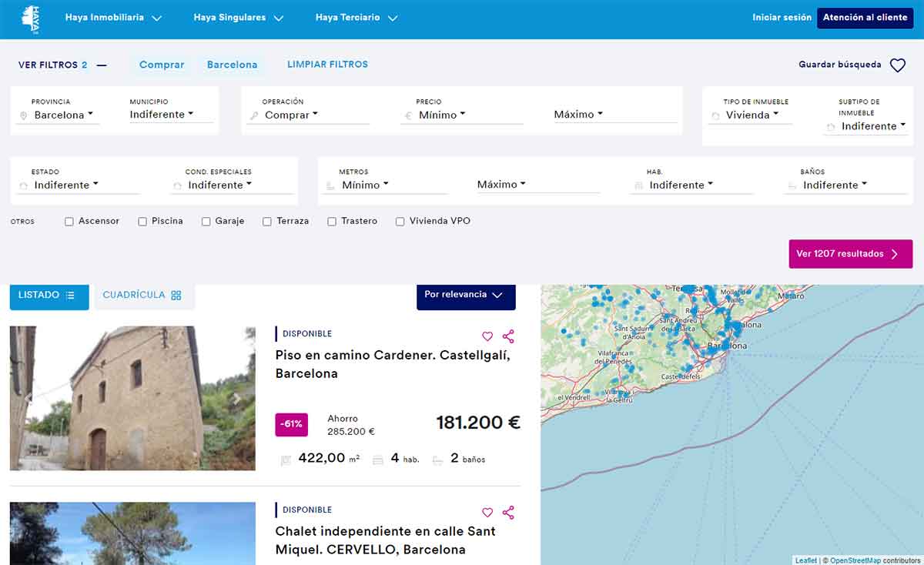
Task: Tick the Vivienda VPO checkbox
Action: (x=400, y=222)
